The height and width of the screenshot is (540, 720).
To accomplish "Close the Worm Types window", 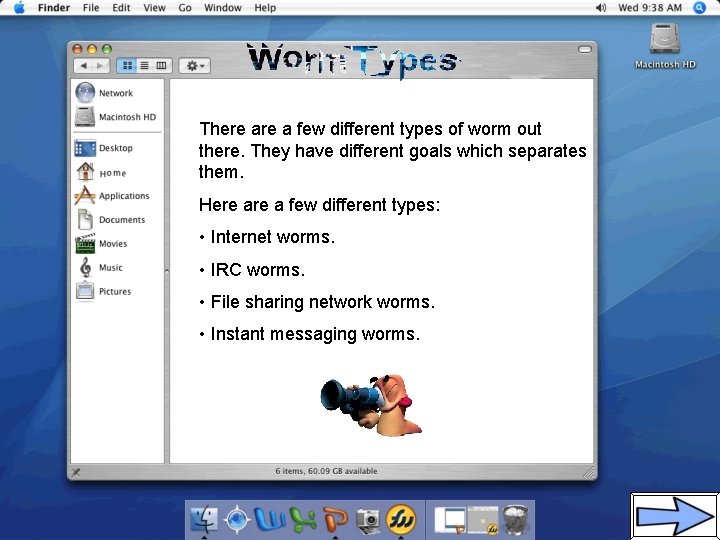I will point(77,49).
